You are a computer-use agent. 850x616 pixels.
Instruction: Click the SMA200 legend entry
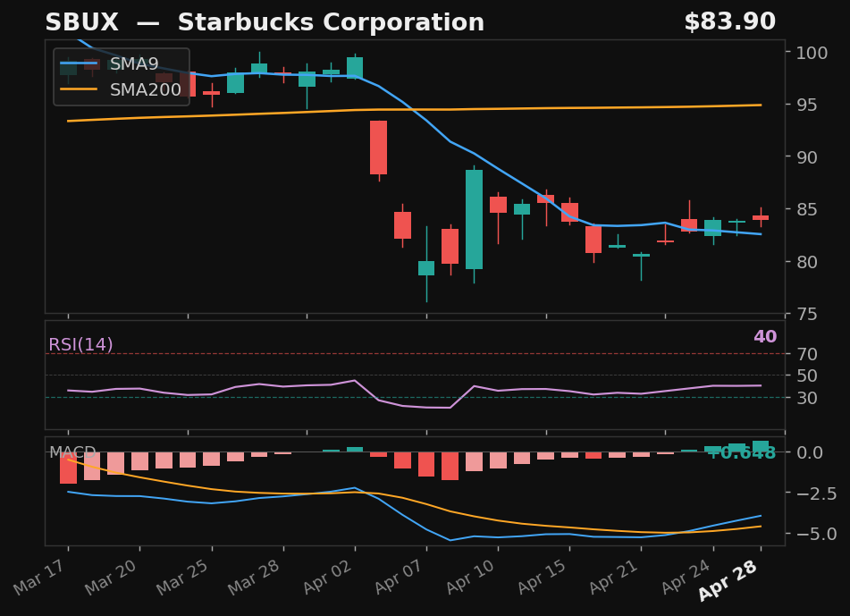pos(121,89)
